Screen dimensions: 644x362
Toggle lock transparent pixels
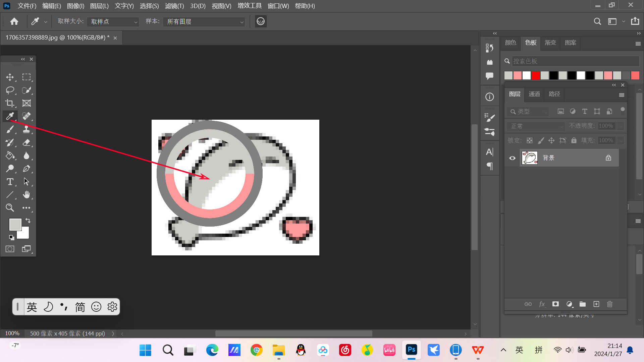[530, 140]
